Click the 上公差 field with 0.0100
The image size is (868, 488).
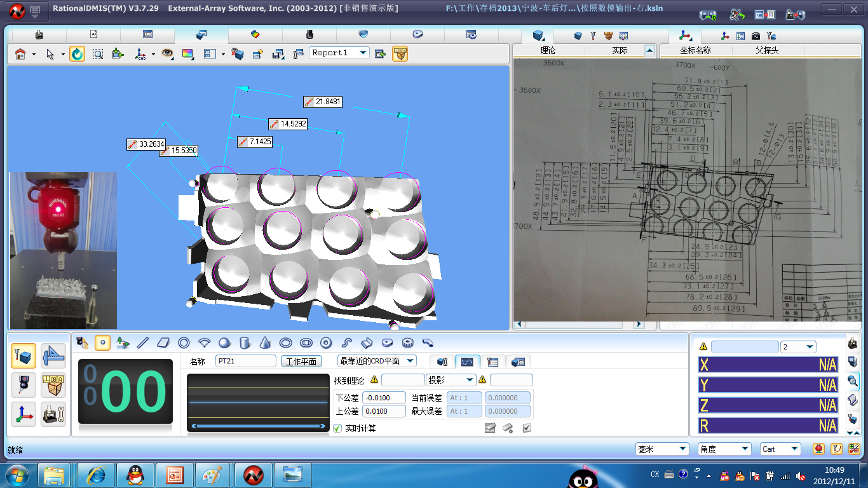tap(384, 411)
